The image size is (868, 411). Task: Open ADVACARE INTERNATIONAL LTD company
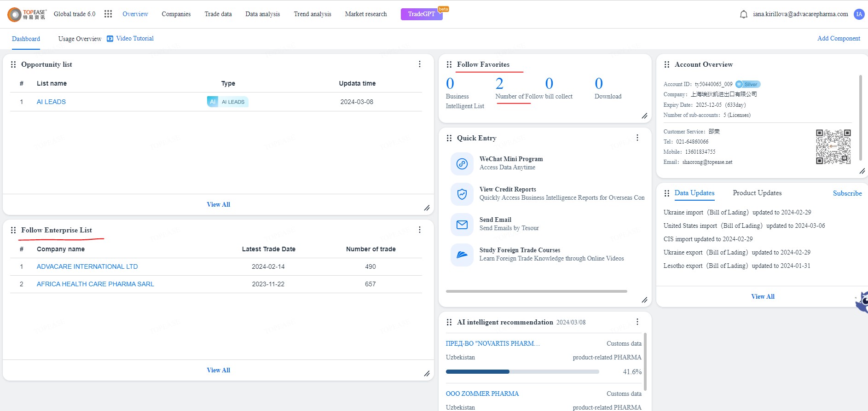click(x=87, y=266)
